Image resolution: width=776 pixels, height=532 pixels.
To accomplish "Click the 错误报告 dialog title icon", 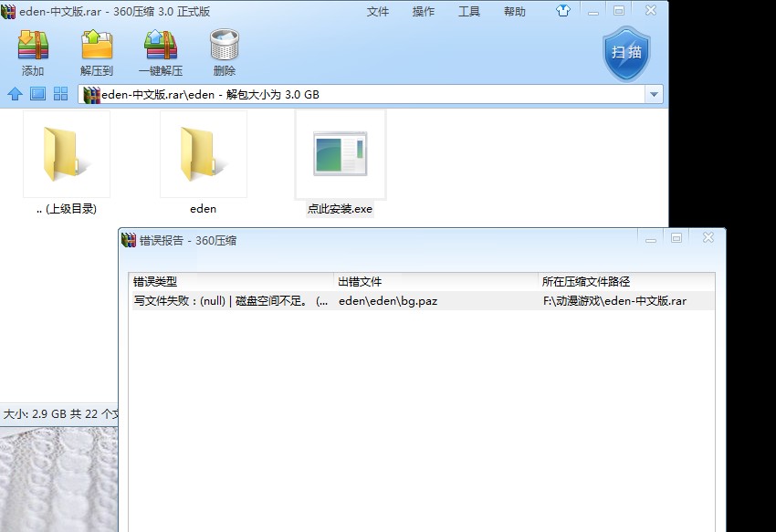I will [x=129, y=240].
